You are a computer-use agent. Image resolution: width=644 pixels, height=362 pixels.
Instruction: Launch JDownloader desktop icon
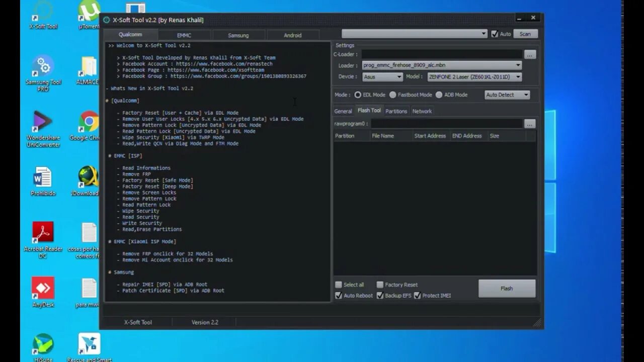(86, 182)
